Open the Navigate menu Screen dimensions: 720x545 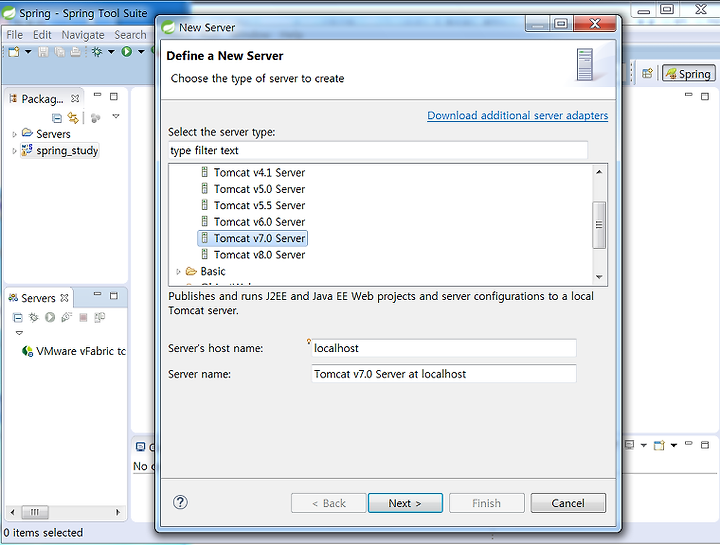(x=83, y=35)
